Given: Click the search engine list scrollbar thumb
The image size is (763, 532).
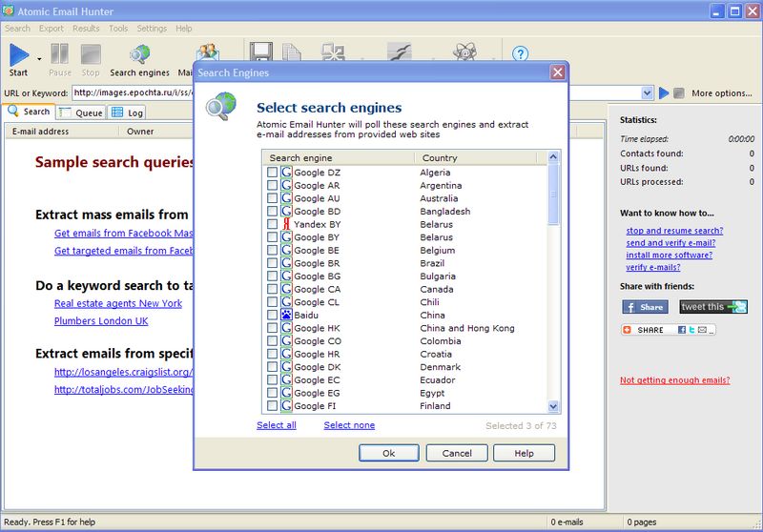Looking at the screenshot, I should click(x=553, y=194).
